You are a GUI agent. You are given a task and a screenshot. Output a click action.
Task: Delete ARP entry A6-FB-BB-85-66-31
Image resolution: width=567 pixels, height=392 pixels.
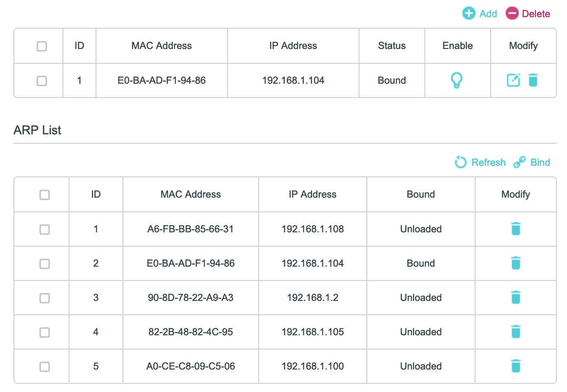(x=516, y=229)
